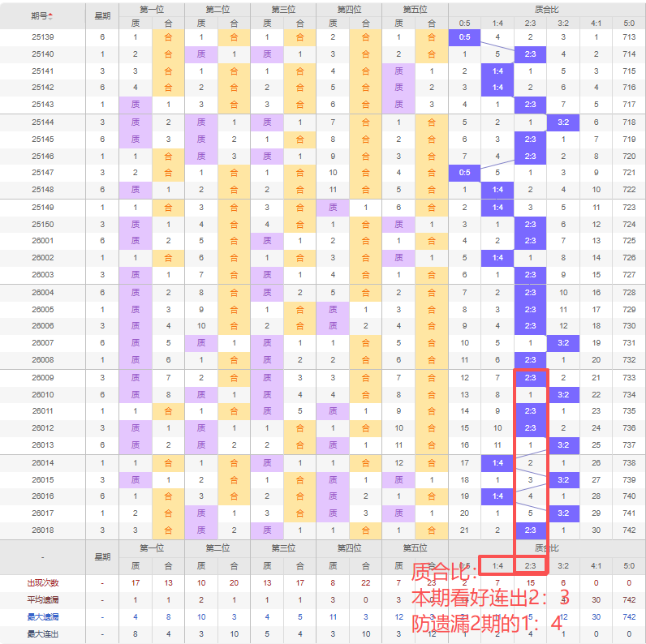Image resolution: width=646 pixels, height=644 pixels.
Task: Click the top 5:0 column header
Action: [629, 23]
